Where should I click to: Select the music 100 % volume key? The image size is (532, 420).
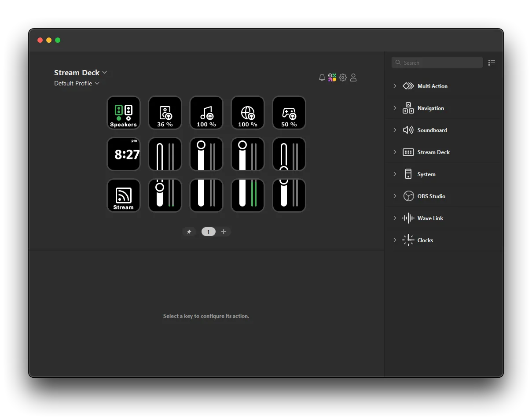206,113
